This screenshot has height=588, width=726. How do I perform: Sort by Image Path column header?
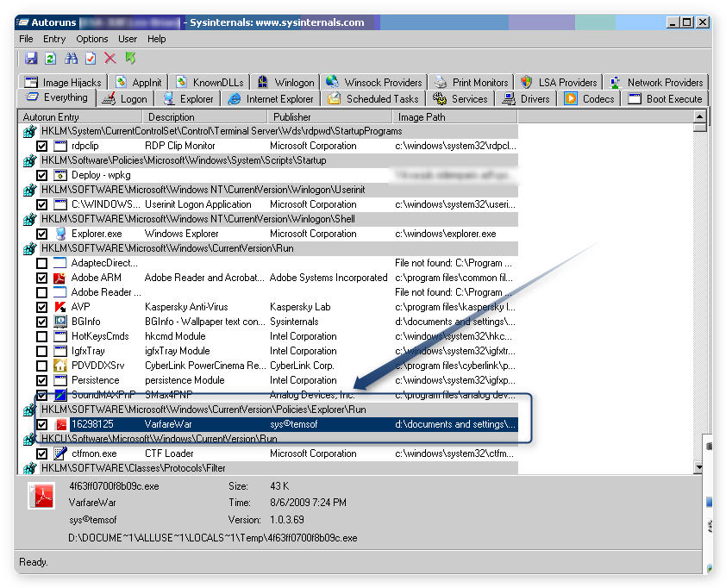point(455,117)
